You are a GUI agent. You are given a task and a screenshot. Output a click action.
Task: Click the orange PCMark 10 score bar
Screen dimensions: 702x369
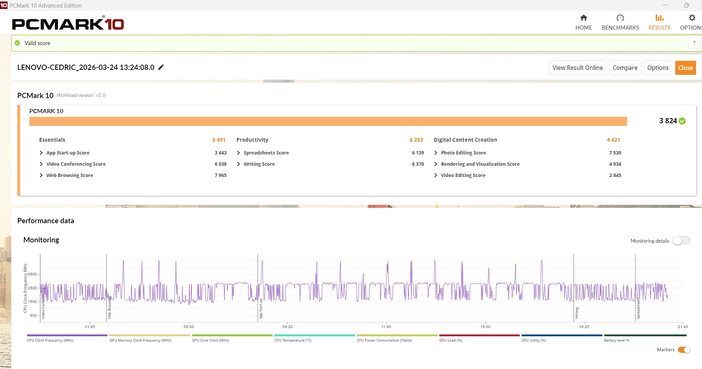(x=328, y=121)
